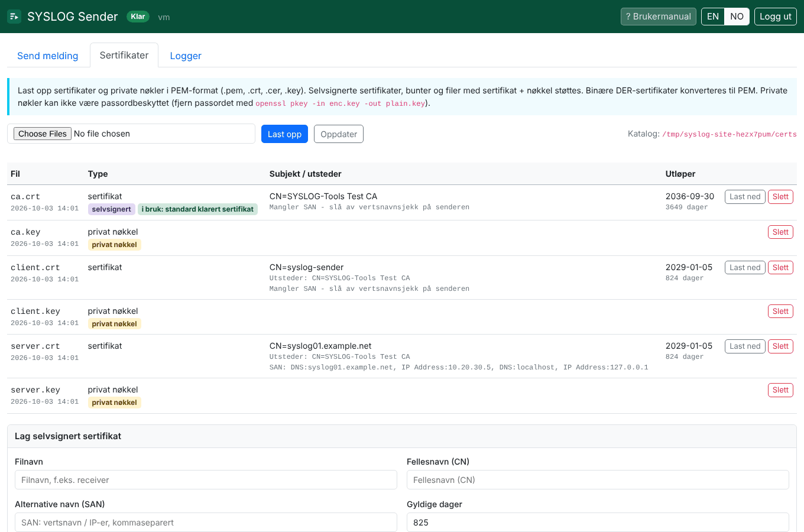The image size is (804, 532).
Task: Download server.crt with Last ned
Action: click(x=745, y=346)
